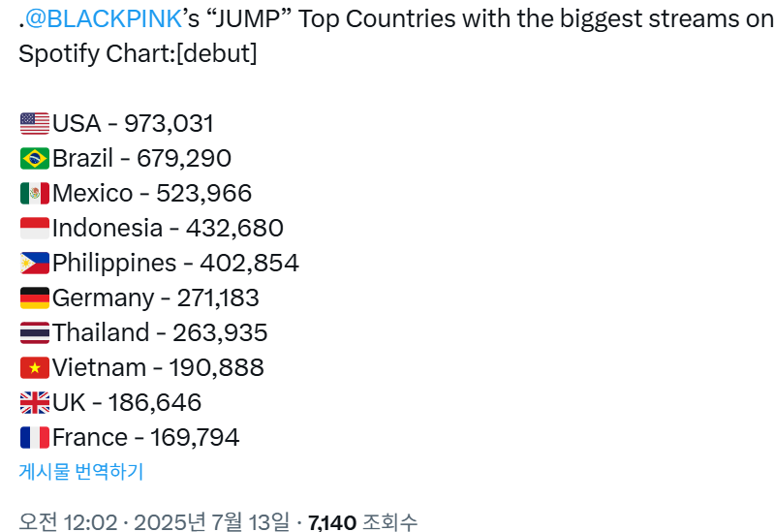
Task: Click the USA flag emoji
Action: pyautogui.click(x=35, y=123)
